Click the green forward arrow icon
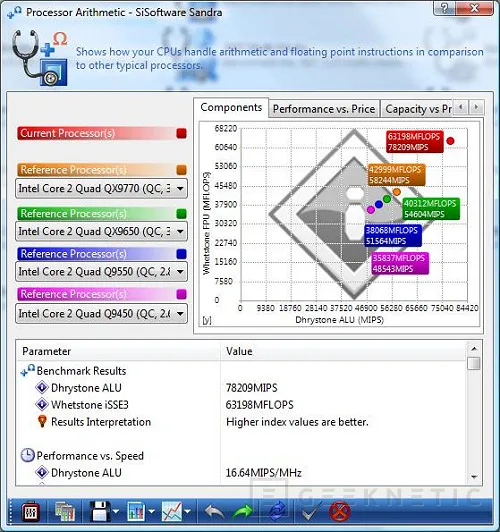Screen dimensions: 500x532 point(243,511)
